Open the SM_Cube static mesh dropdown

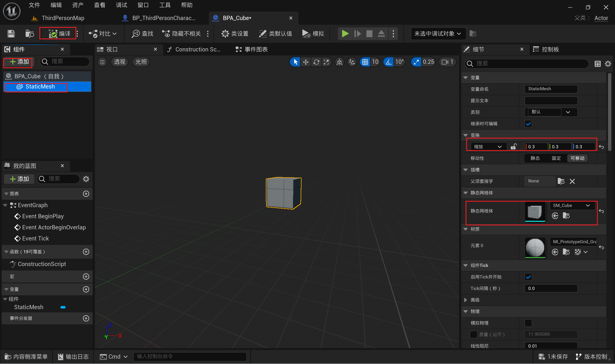coord(572,205)
